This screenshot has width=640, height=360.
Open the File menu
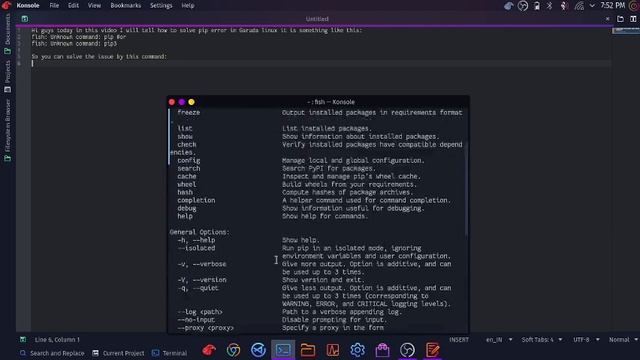54,6
